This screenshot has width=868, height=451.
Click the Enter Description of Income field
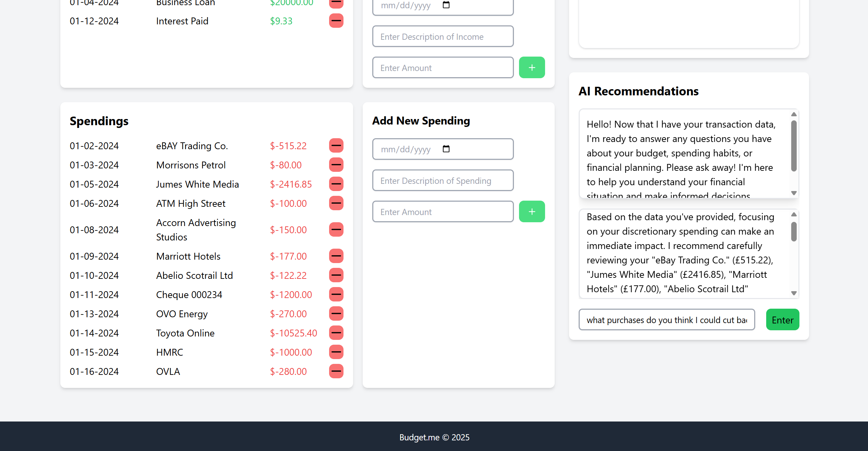pos(443,37)
